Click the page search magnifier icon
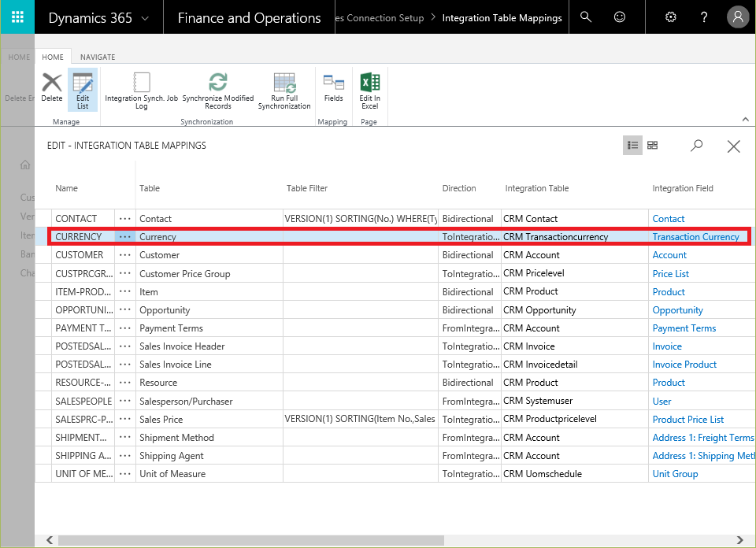This screenshot has width=756, height=548. [x=696, y=146]
